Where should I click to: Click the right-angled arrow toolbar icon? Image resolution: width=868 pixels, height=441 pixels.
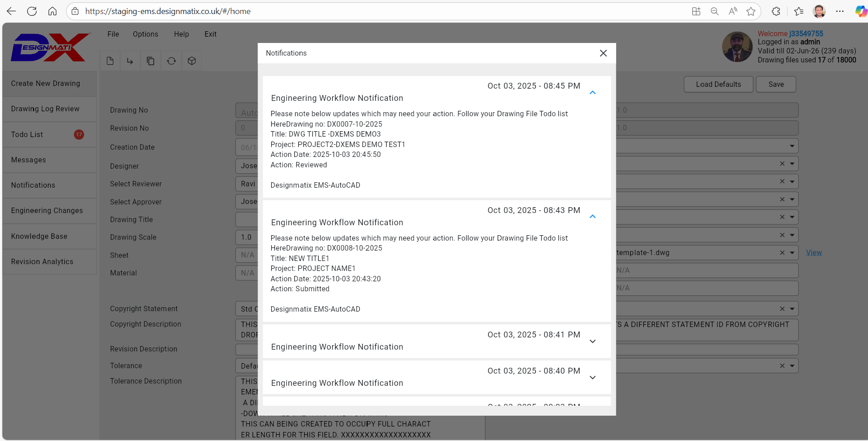tap(130, 61)
